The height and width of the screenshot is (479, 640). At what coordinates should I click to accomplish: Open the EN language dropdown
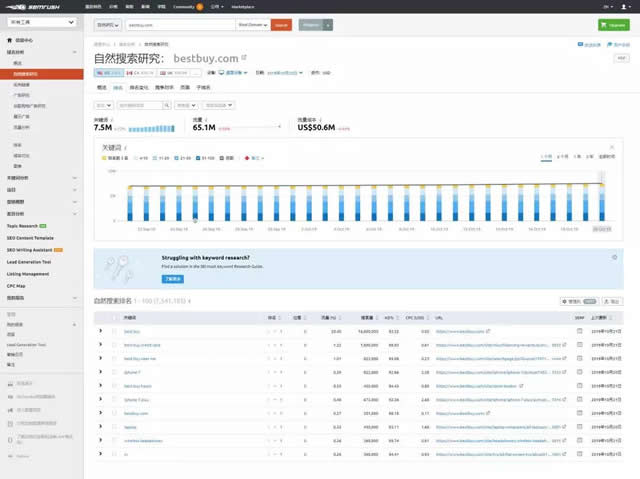tap(609, 6)
